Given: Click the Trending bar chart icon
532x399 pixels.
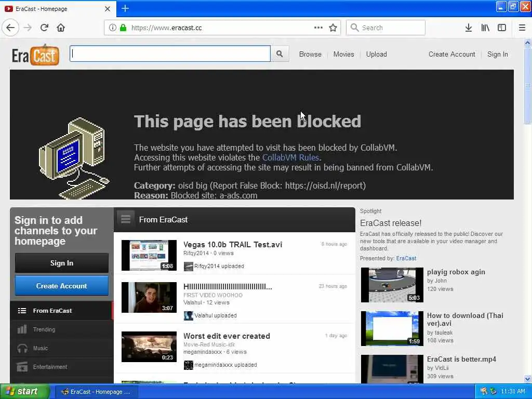Looking at the screenshot, I should coord(22,329).
